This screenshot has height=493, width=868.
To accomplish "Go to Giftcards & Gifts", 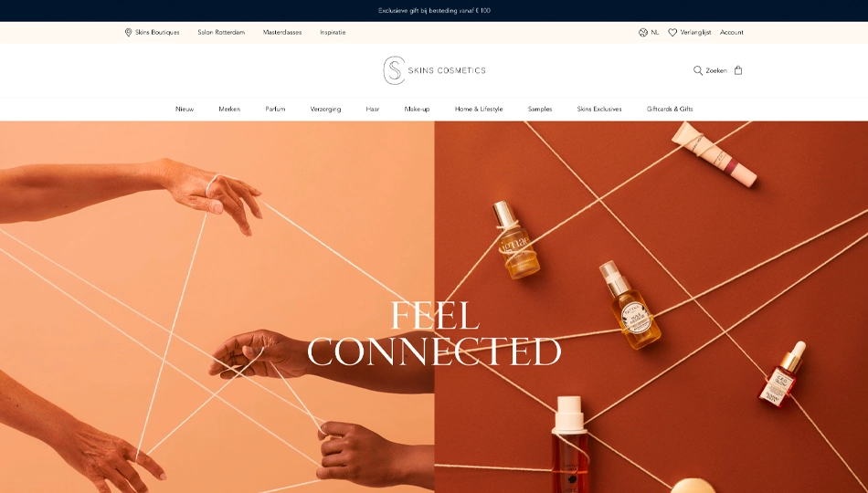I will click(670, 109).
